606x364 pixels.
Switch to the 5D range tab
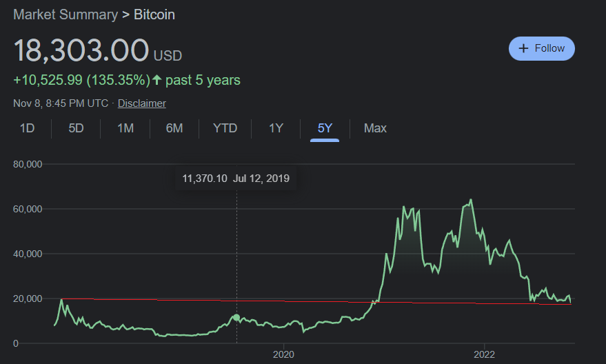[76, 128]
